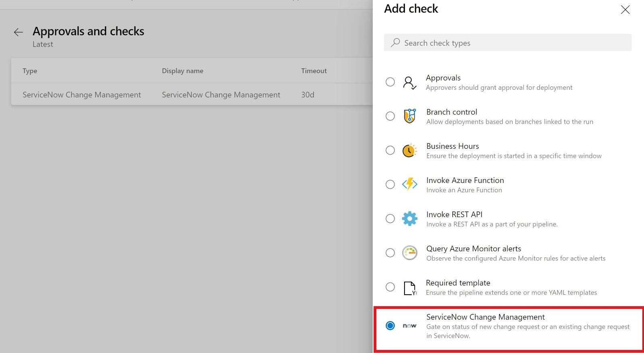
Task: Click 'Invoke a REST API as a part' description
Action: [x=492, y=224]
